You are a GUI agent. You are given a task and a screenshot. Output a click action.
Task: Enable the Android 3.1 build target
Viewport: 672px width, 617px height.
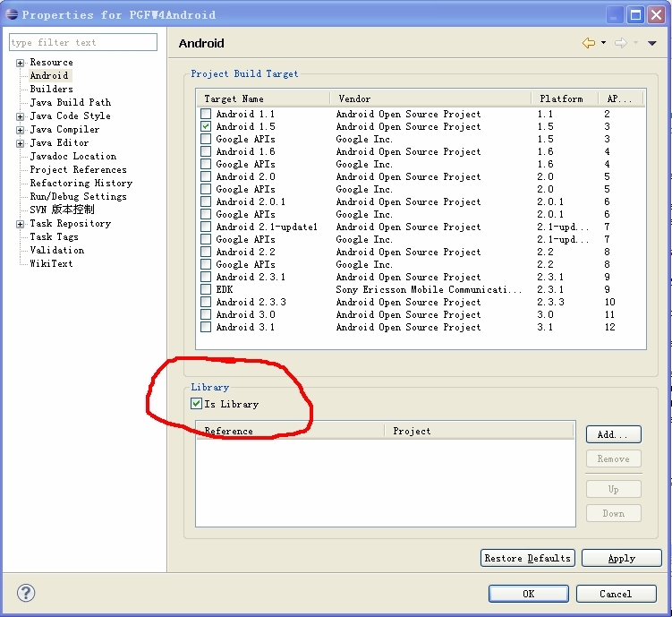[x=206, y=327]
